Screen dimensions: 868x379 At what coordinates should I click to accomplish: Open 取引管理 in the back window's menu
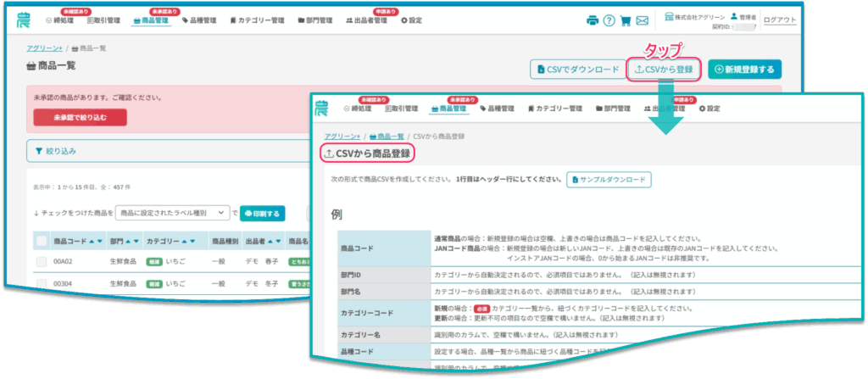coord(104,20)
